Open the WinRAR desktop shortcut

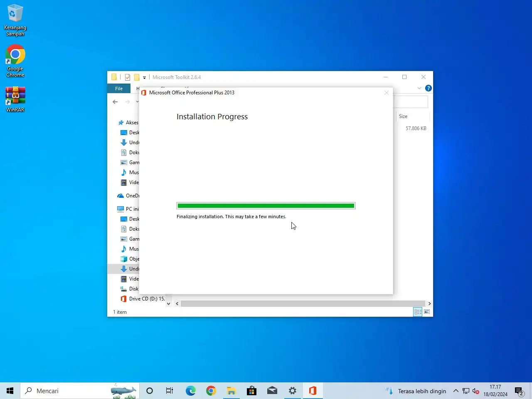tap(15, 99)
